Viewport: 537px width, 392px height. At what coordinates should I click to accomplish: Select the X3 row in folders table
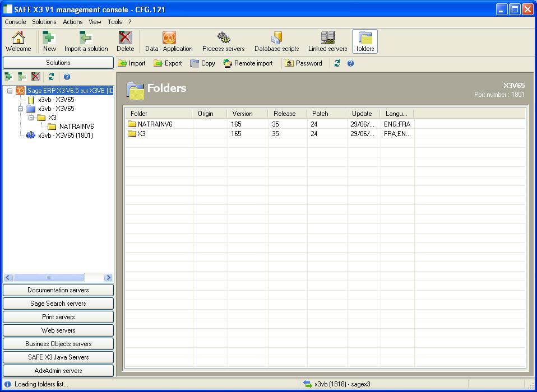coord(325,134)
